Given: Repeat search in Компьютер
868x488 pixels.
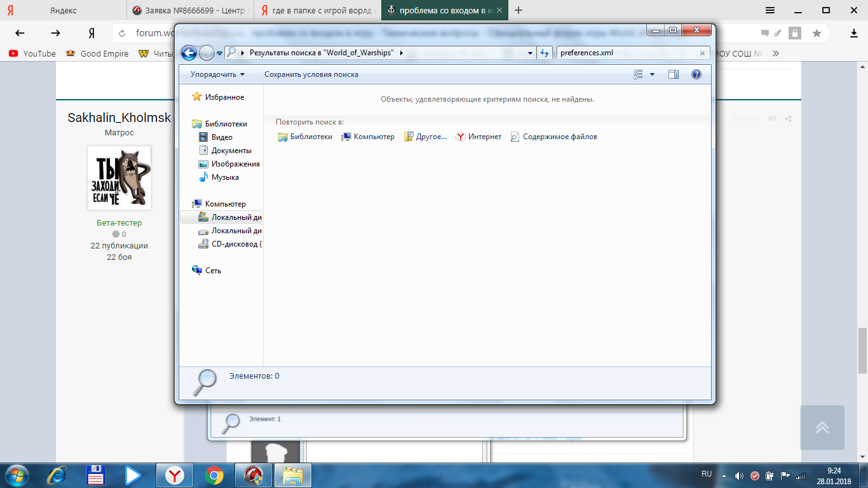Looking at the screenshot, I should coord(368,137).
